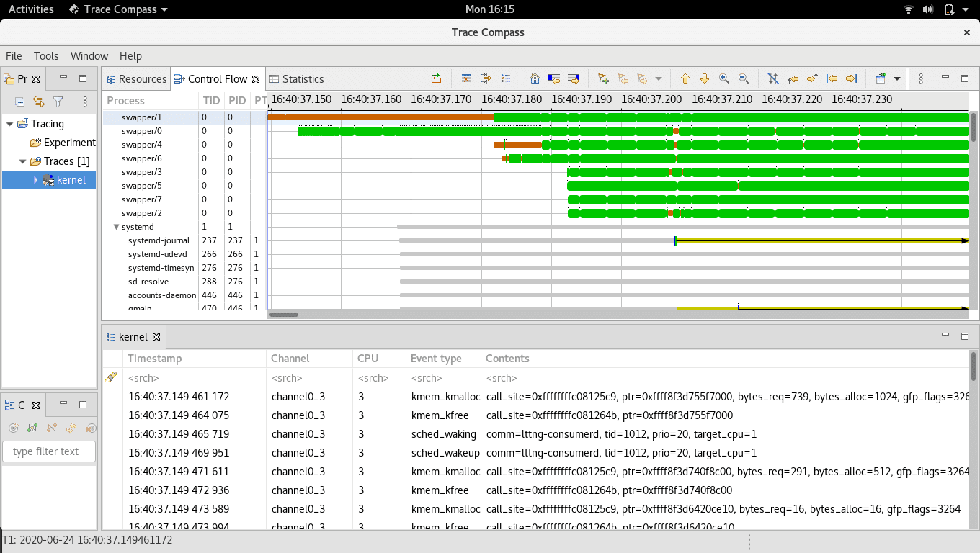Zoom in on the Control Flow timeline

[724, 78]
